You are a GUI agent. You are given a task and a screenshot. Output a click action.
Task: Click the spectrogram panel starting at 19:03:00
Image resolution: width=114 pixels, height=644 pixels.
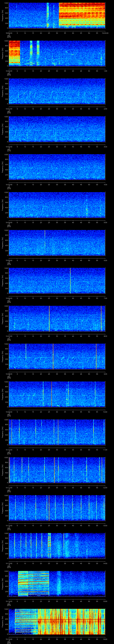click(x=57, y=167)
